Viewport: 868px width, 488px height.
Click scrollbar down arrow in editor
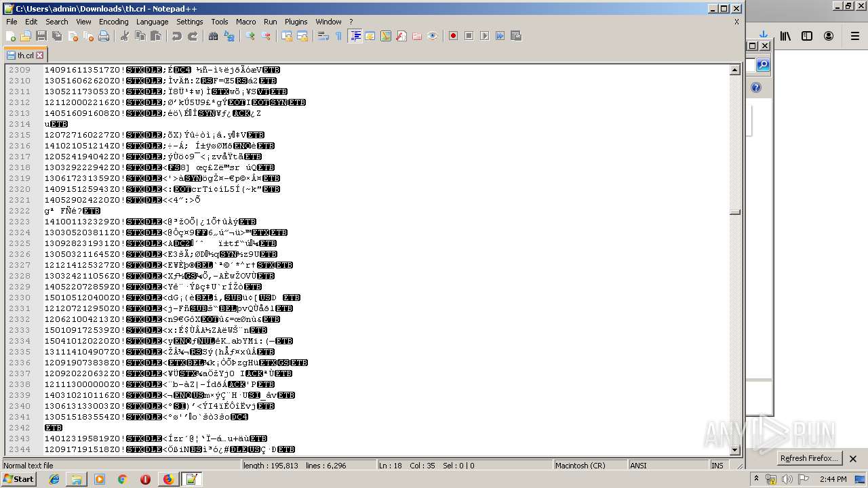(734, 450)
